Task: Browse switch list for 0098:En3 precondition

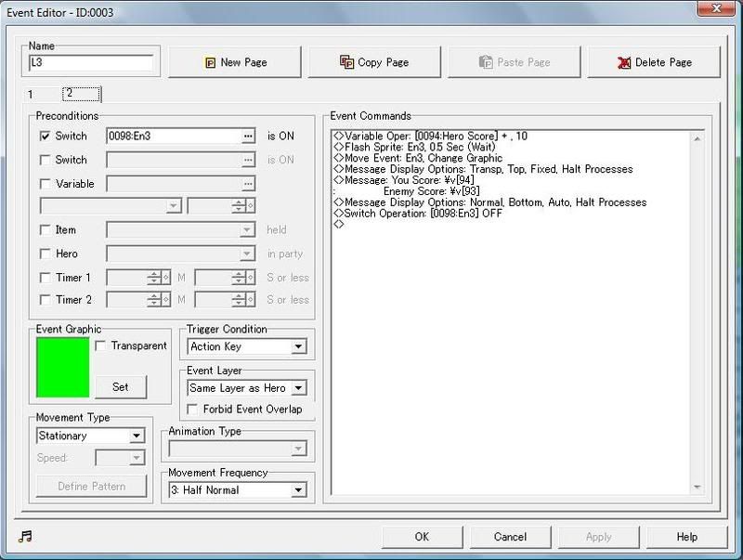Action: [248, 137]
